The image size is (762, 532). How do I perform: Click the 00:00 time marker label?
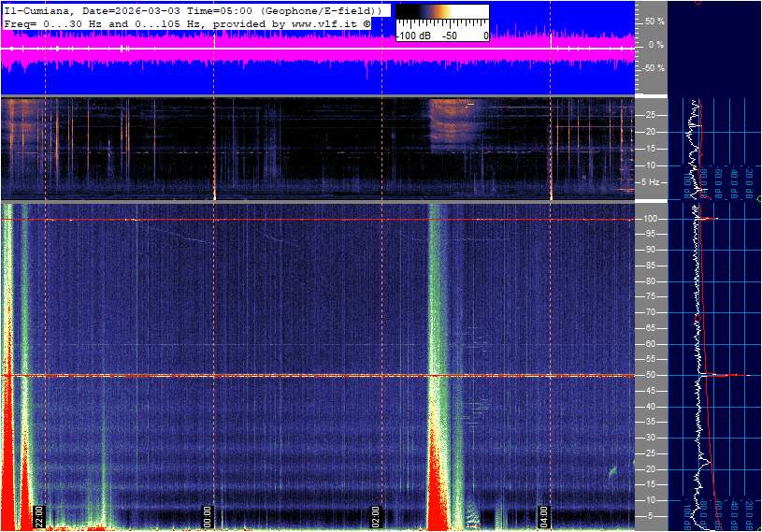[x=208, y=516]
